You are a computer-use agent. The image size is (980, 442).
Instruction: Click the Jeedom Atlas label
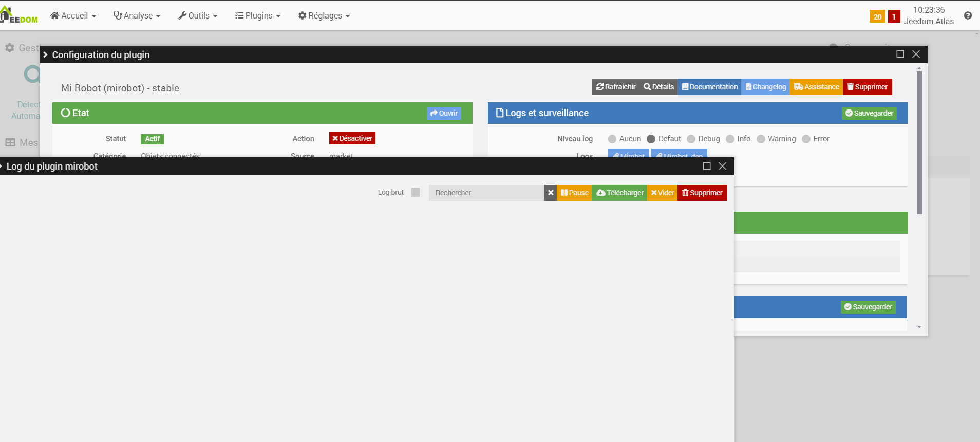pyautogui.click(x=929, y=21)
